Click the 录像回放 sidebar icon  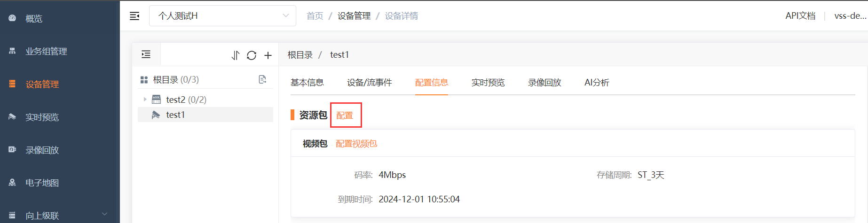pos(12,150)
